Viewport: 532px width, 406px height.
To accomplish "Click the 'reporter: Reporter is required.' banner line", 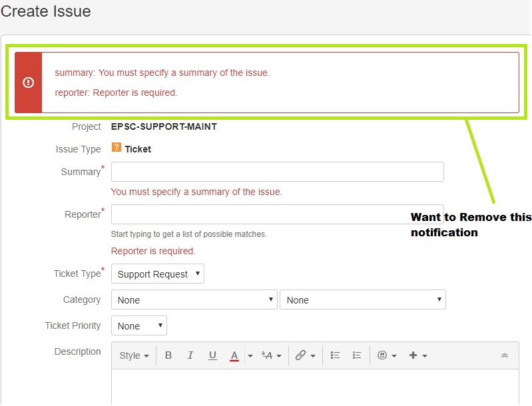I will (x=116, y=93).
